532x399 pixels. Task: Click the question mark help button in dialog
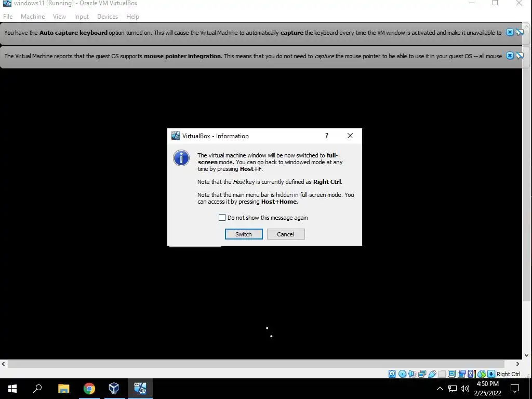click(327, 136)
